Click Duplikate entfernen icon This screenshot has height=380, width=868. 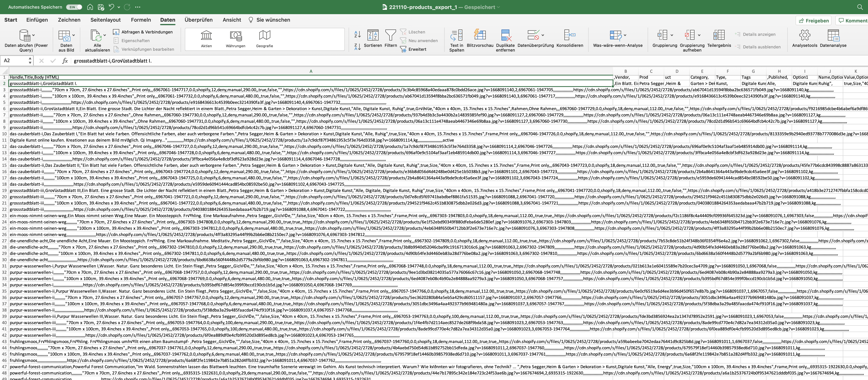coord(505,35)
